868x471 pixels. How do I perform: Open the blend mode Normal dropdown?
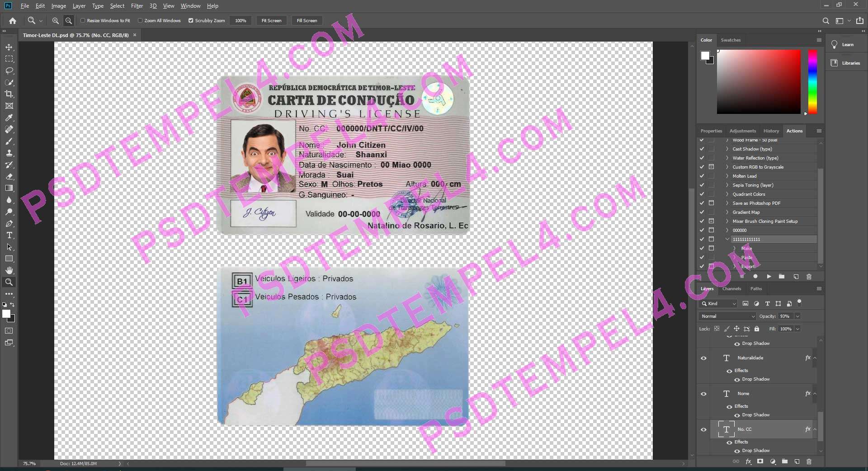coord(727,316)
